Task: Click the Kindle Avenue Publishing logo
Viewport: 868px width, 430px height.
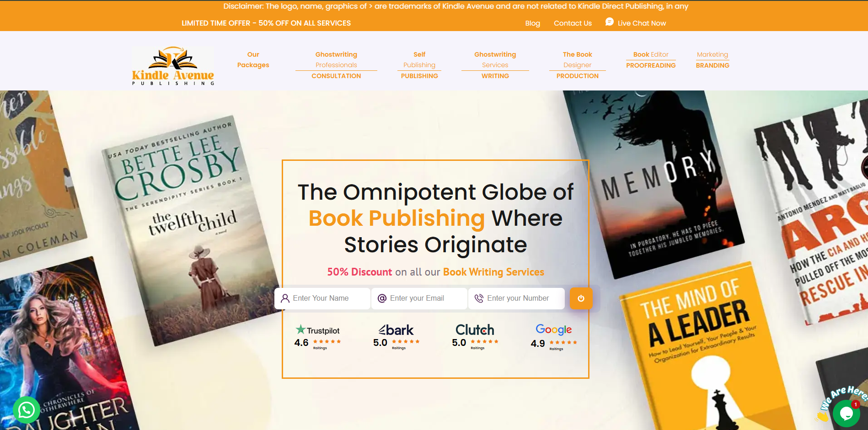Action: (173, 66)
